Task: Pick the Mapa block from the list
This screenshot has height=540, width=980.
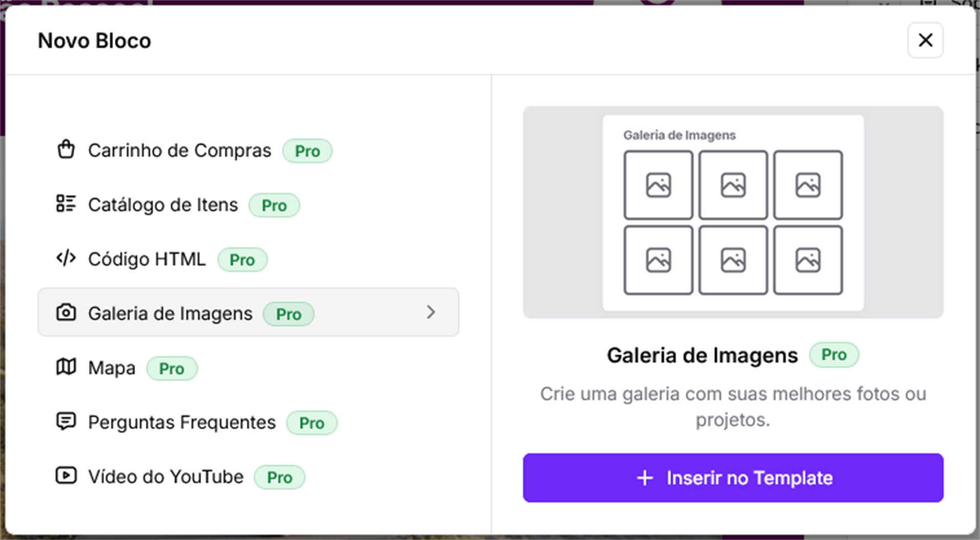Action: [112, 368]
